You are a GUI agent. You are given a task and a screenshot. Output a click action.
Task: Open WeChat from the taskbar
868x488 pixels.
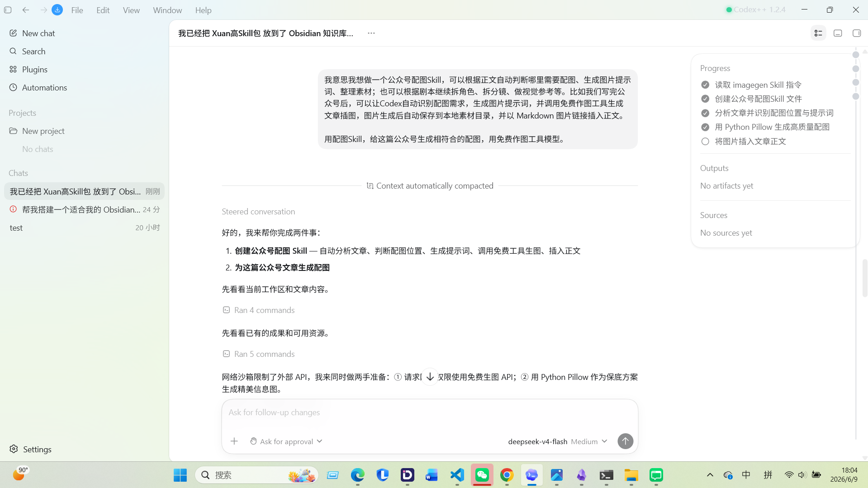(482, 475)
